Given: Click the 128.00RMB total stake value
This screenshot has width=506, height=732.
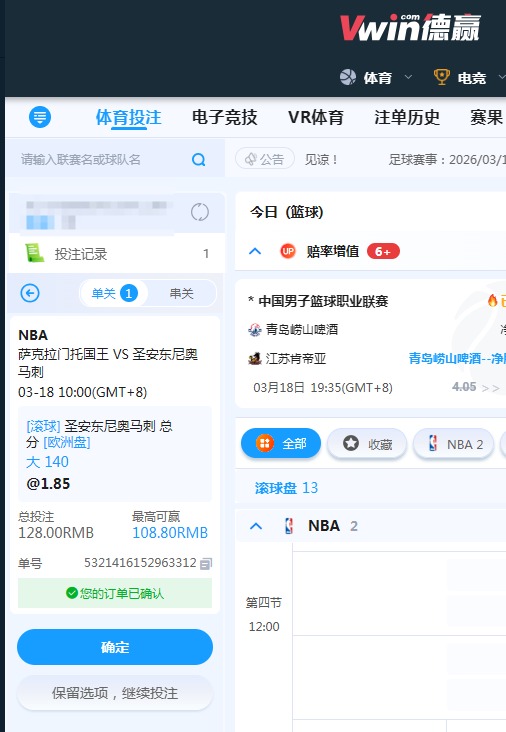Looking at the screenshot, I should (x=56, y=533).
